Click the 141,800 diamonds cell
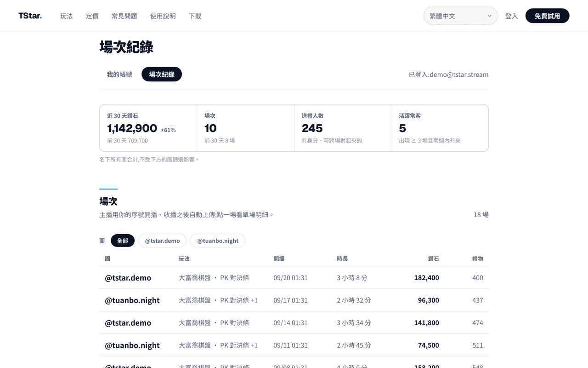 tap(426, 322)
